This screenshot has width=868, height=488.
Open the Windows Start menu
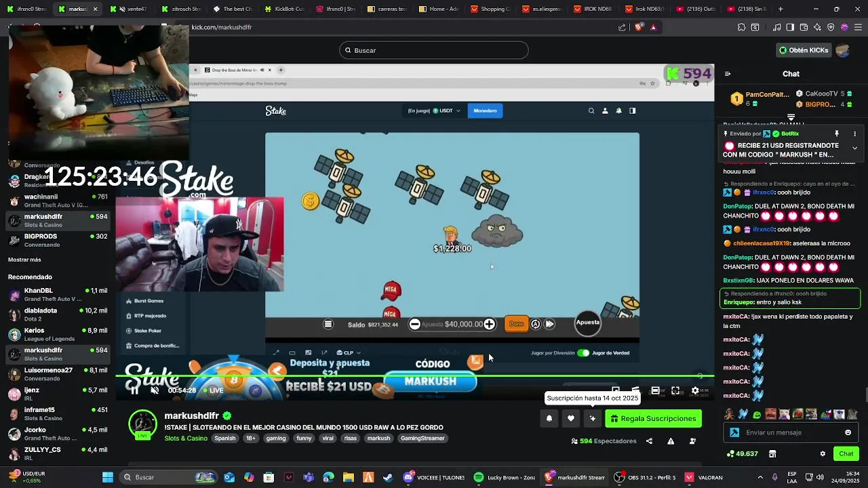[108, 477]
